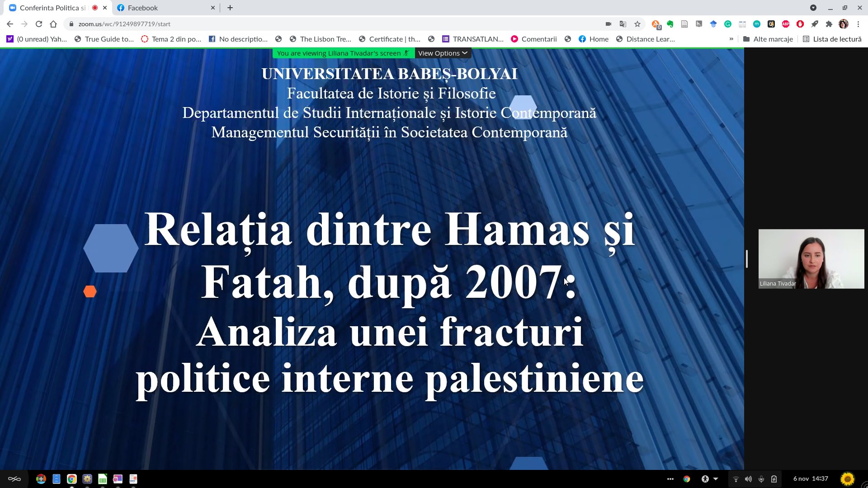The width and height of the screenshot is (868, 488).
Task: Expand hidden bookmarks with double chevron
Action: pyautogui.click(x=731, y=39)
